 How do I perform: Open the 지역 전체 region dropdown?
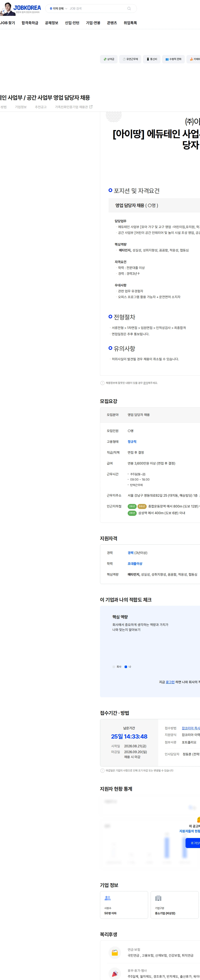click(x=59, y=8)
